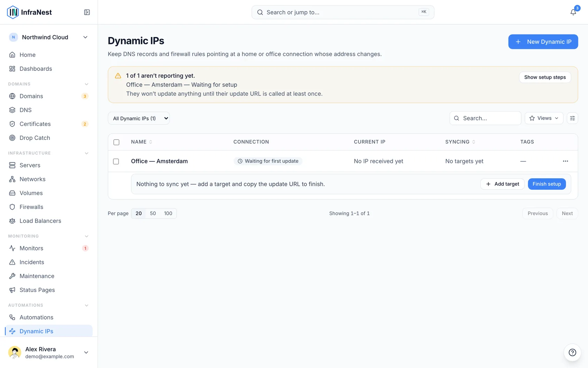The width and height of the screenshot is (588, 368).
Task: Select all rows header checkbox
Action: tap(116, 142)
